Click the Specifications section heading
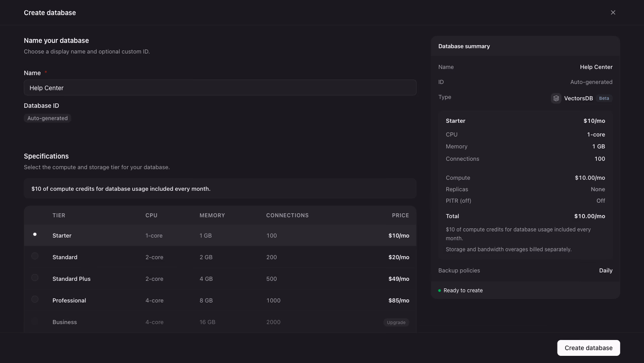This screenshot has height=363, width=644. click(46, 156)
